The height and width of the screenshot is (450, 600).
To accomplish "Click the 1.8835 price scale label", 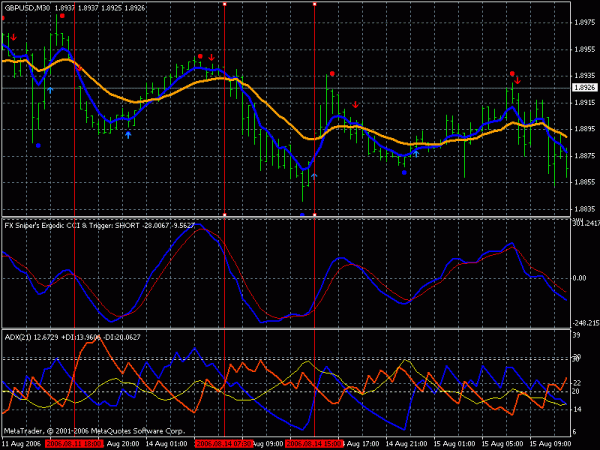I will coord(585,209).
